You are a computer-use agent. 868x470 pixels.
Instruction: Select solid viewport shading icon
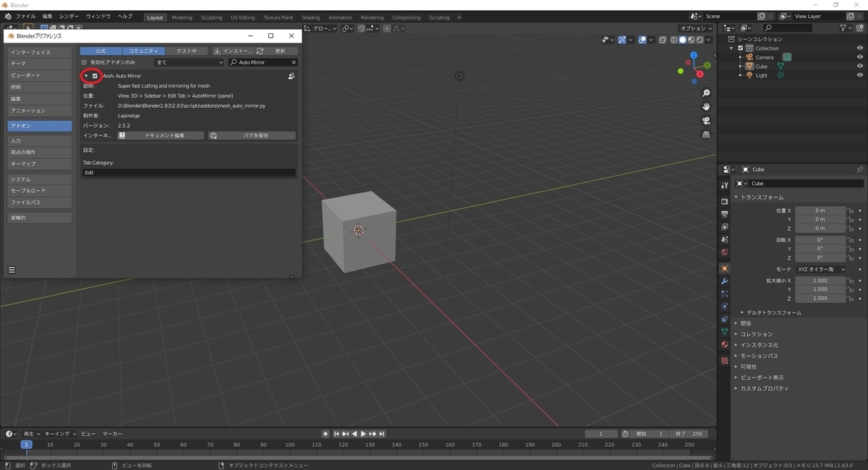pos(681,39)
